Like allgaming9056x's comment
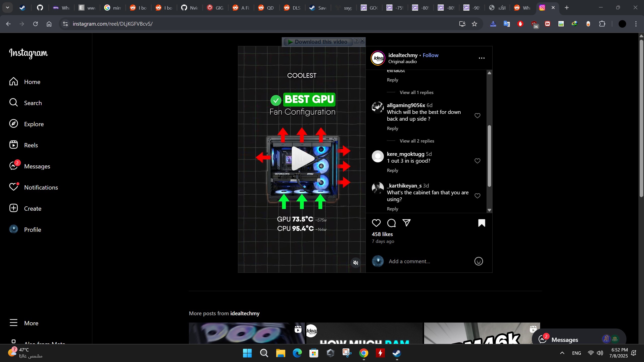The height and width of the screenshot is (362, 644). tap(477, 115)
